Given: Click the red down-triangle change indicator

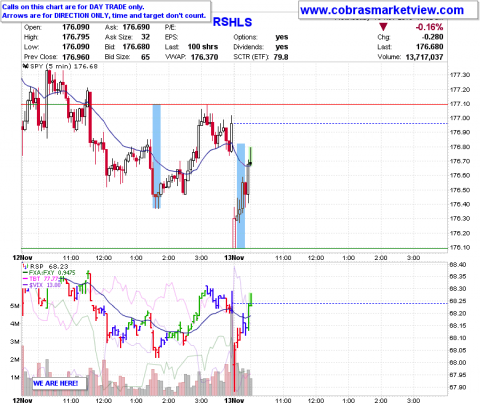Looking at the screenshot, I should coord(384,27).
